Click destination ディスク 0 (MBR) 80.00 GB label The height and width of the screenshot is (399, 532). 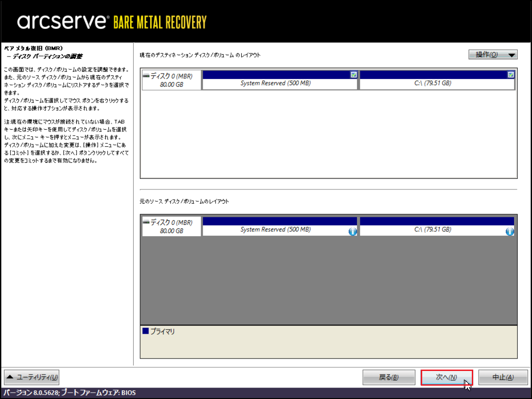click(171, 81)
